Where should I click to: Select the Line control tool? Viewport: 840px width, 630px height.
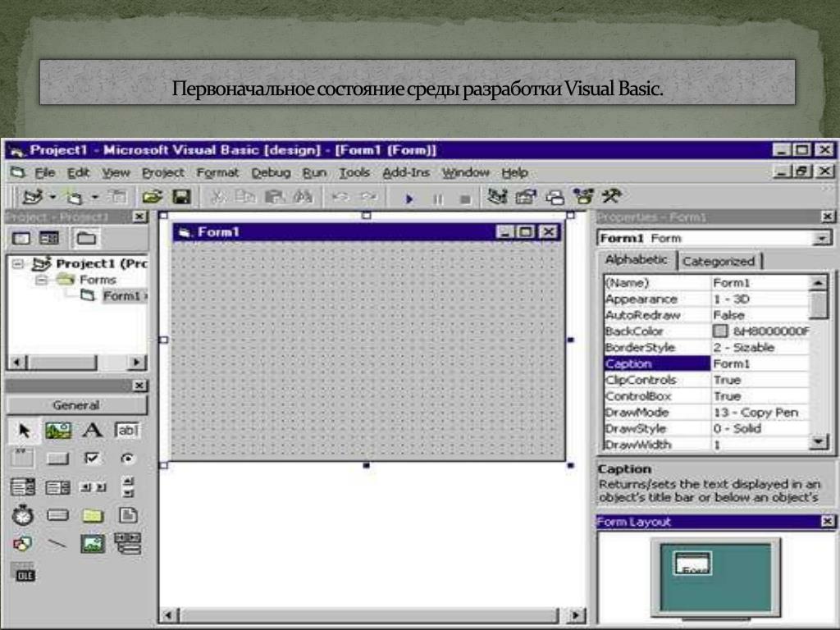point(57,544)
